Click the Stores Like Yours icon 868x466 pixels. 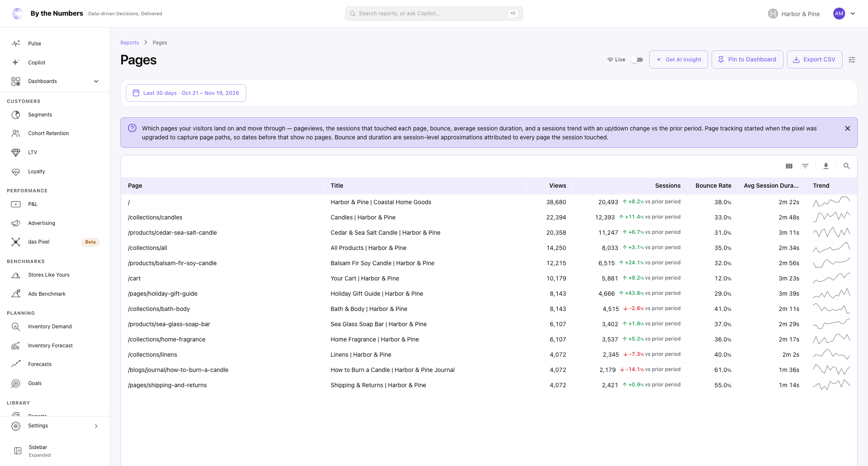coord(16,275)
